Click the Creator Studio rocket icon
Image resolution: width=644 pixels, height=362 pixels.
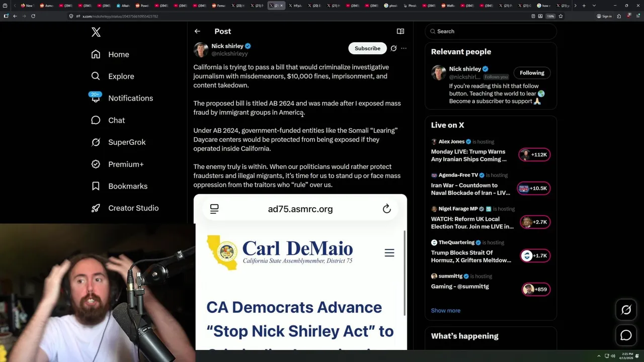(96, 208)
